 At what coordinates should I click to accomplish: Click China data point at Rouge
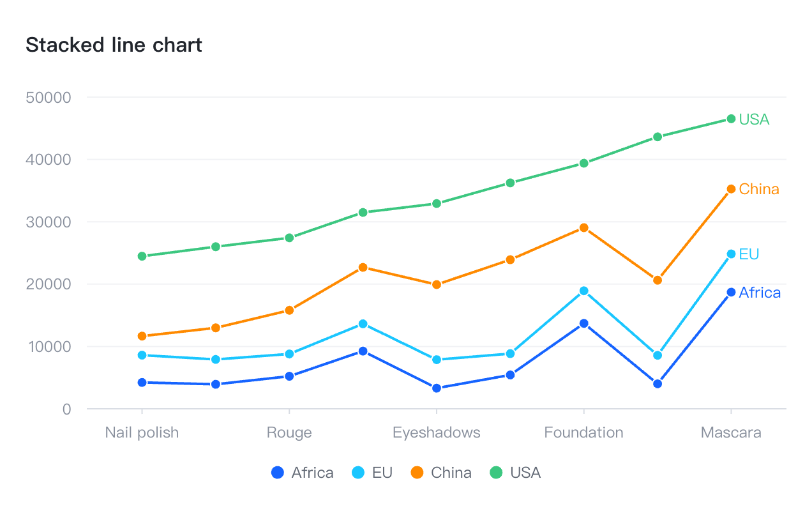(x=289, y=310)
